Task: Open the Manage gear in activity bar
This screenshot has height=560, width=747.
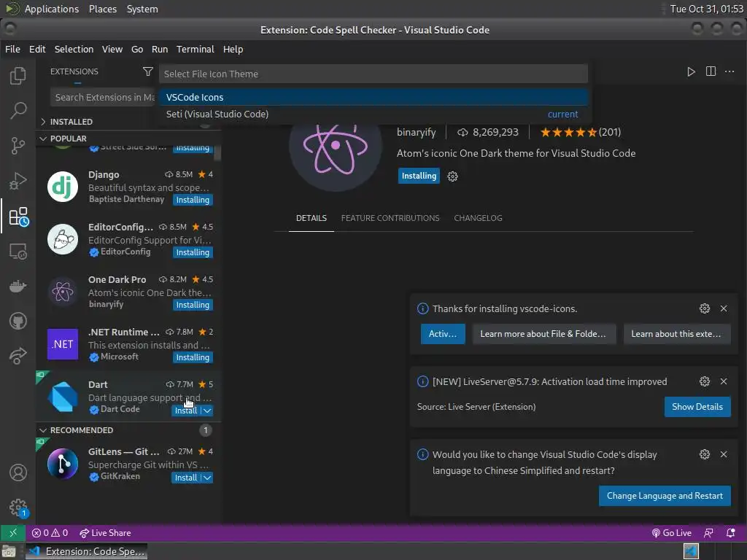Action: pyautogui.click(x=18, y=507)
